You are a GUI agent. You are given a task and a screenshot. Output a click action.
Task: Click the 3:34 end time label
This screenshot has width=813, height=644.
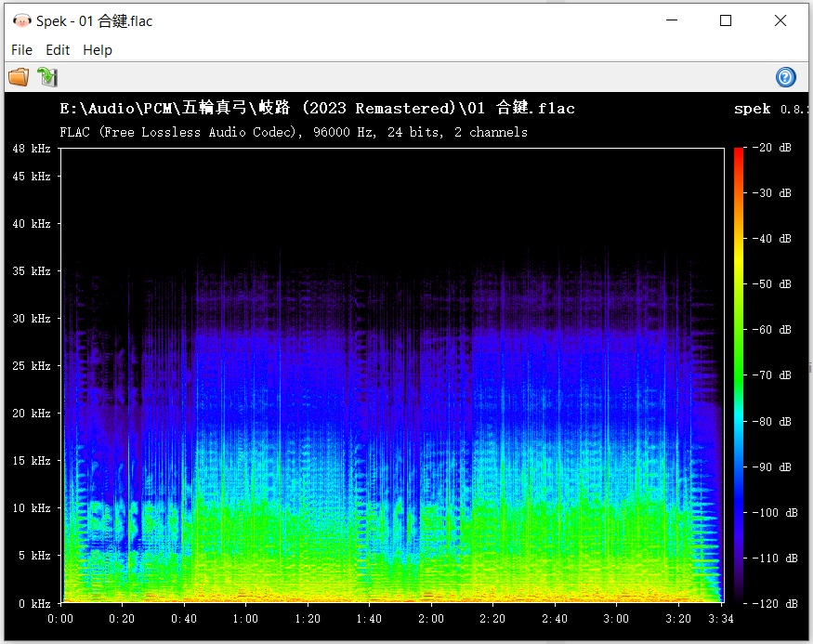pos(721,619)
